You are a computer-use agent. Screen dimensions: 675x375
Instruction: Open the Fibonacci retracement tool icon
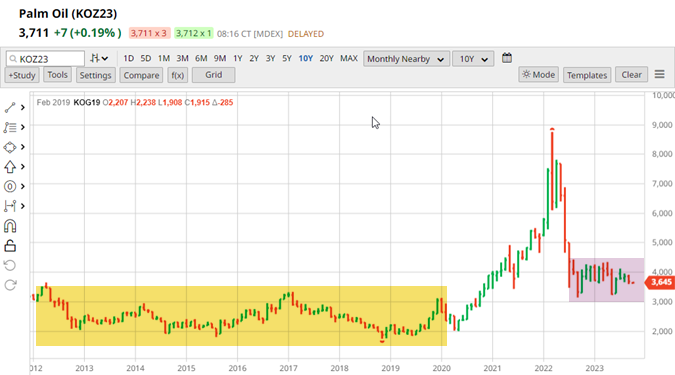(10, 127)
